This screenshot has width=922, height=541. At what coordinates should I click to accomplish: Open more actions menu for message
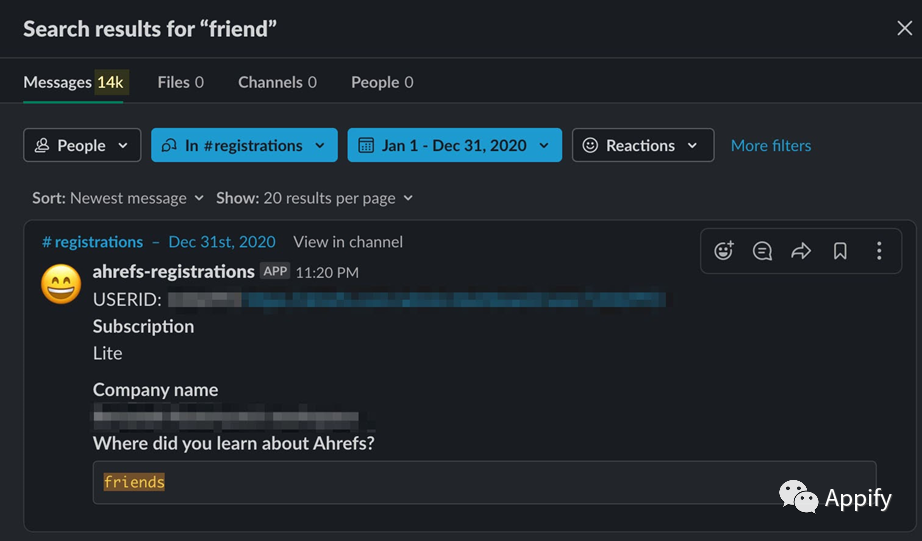[x=879, y=251]
